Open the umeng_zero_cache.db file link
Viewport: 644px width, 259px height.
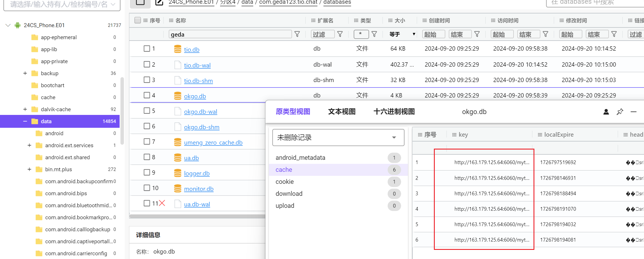coord(213,142)
